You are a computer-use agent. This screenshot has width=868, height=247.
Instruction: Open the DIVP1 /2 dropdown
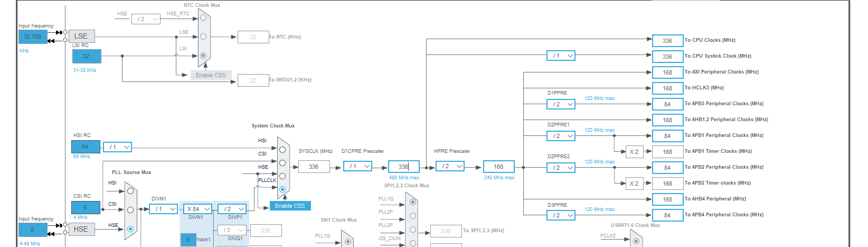232,209
